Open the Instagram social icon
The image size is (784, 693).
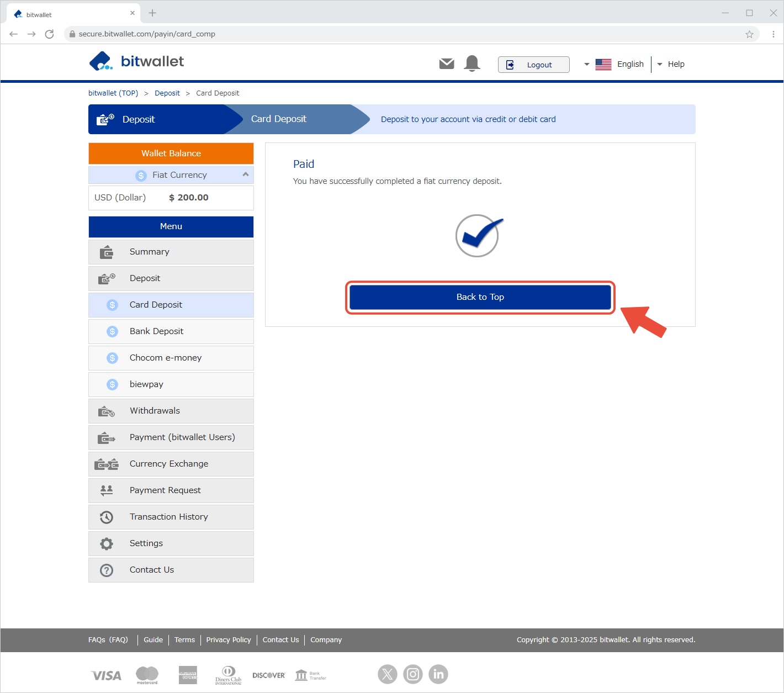[x=413, y=674]
